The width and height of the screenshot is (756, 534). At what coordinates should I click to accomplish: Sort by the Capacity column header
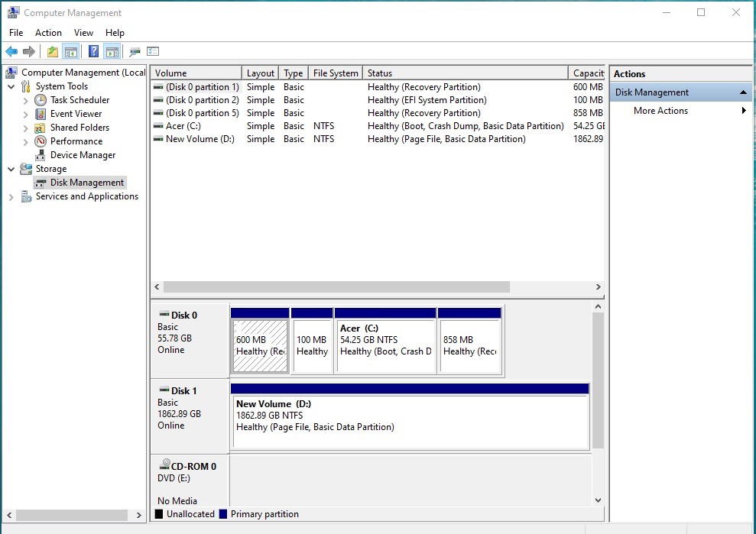(x=587, y=73)
